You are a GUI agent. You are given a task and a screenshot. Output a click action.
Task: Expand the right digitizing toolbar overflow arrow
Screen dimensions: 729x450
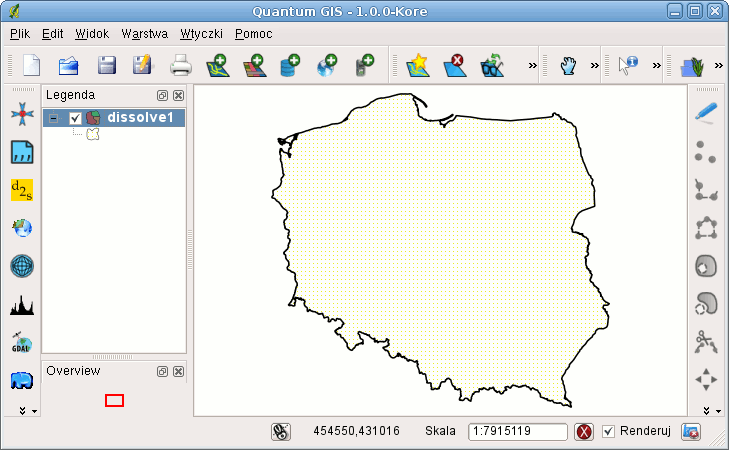(x=706, y=410)
